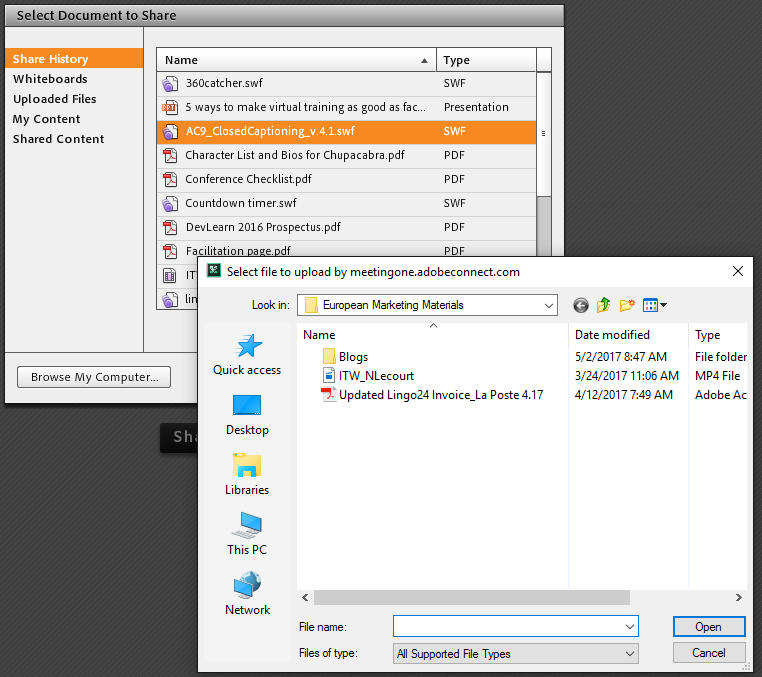762x677 pixels.
Task: Click PDF icon for Facilitation page
Action: click(170, 250)
